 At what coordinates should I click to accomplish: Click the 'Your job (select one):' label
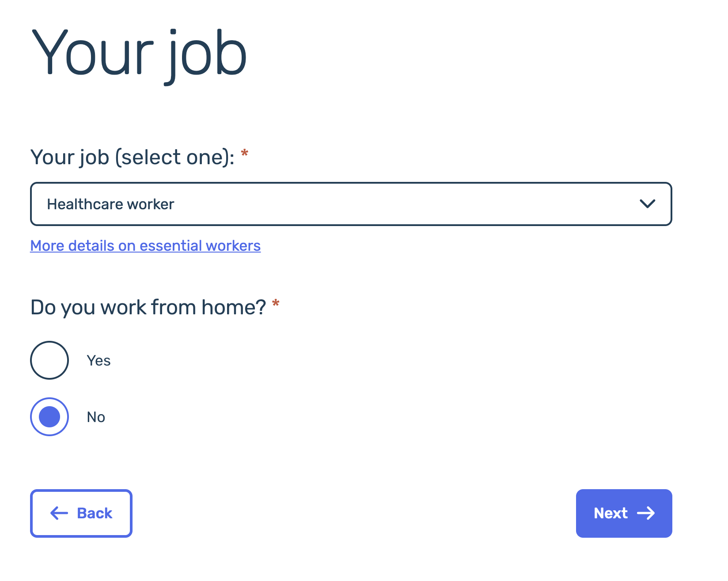(133, 157)
